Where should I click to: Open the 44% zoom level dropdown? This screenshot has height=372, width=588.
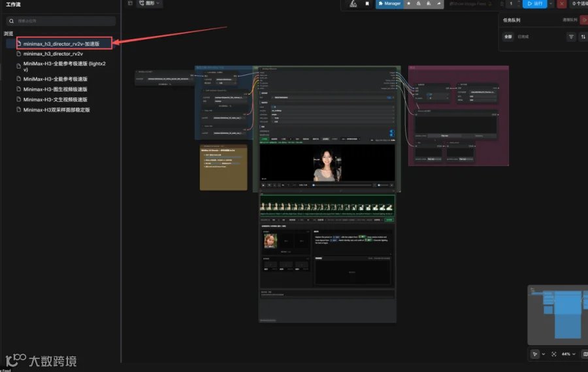click(568, 354)
